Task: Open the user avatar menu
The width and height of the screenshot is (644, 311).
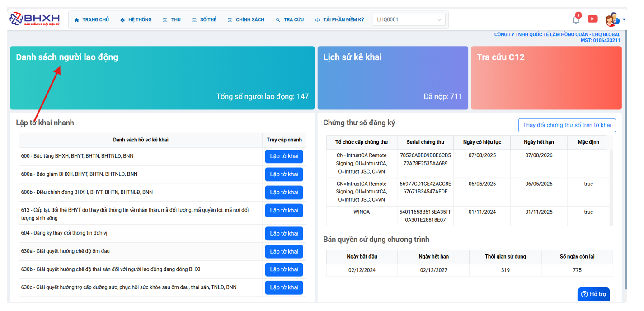Action: click(x=612, y=19)
